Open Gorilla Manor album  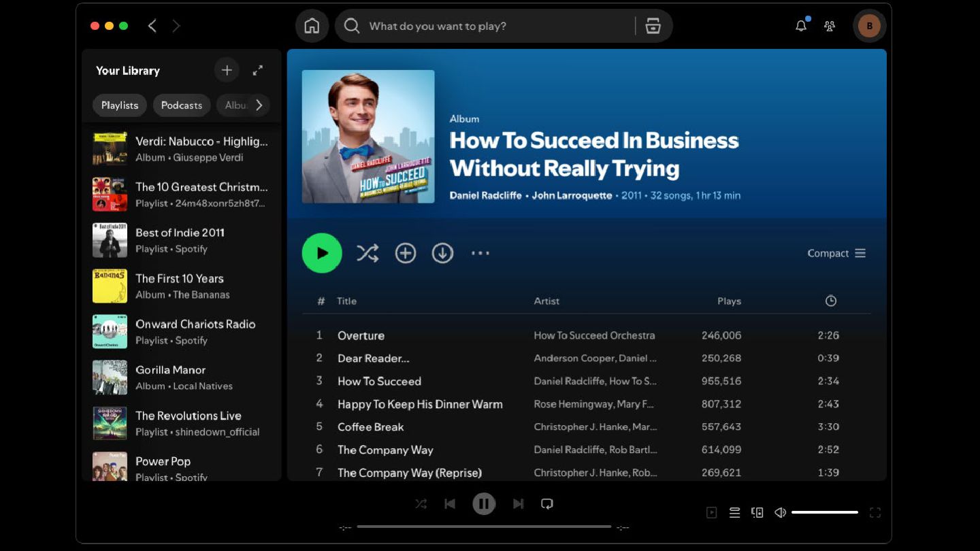point(181,378)
